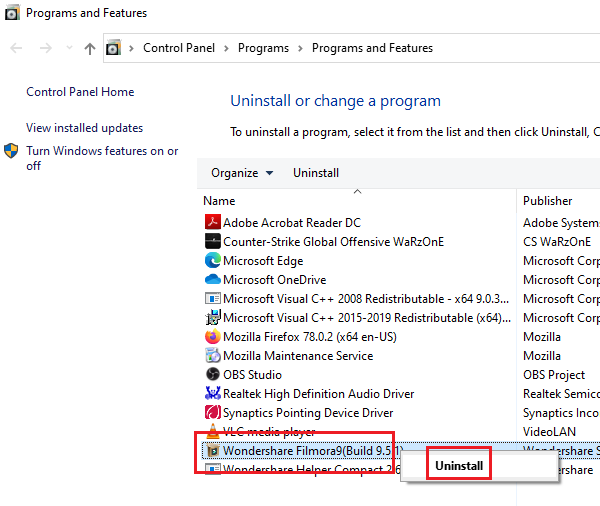Click the Adobe Acrobat Reader DC icon
The height and width of the screenshot is (506, 600).
(212, 223)
